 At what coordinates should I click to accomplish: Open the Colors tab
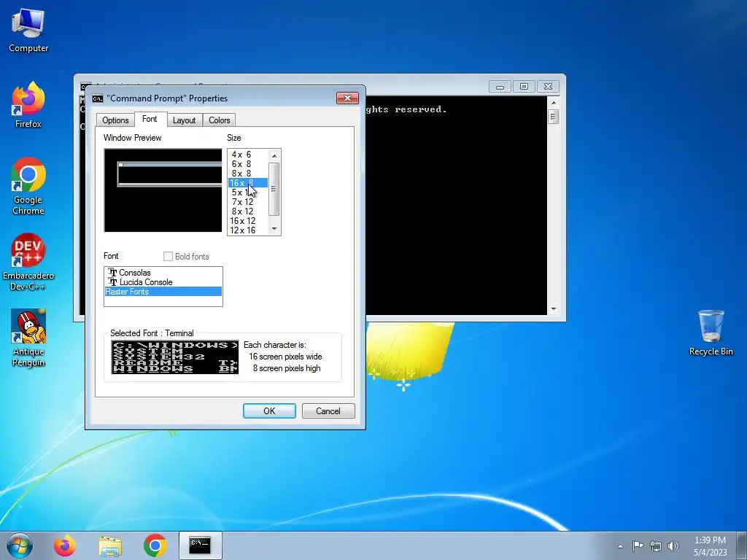(219, 120)
